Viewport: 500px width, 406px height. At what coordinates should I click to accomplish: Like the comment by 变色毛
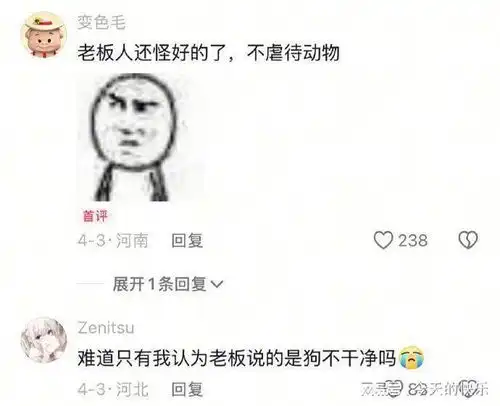(383, 240)
